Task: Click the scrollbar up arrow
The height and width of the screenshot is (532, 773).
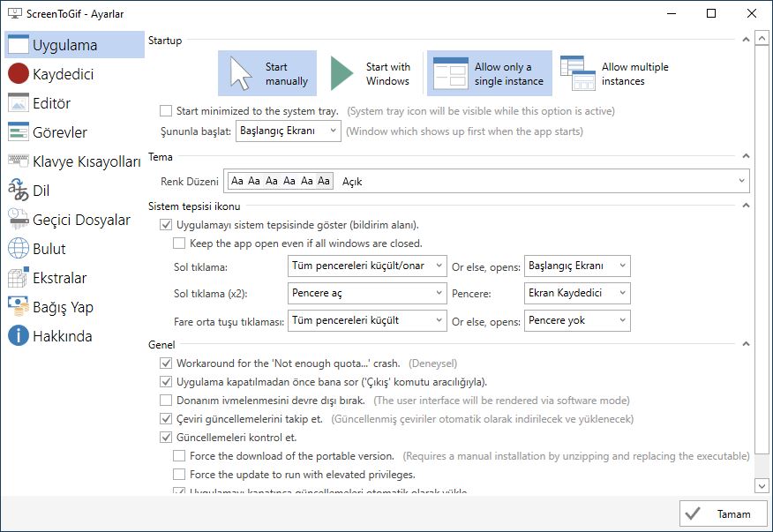Action: [762, 37]
